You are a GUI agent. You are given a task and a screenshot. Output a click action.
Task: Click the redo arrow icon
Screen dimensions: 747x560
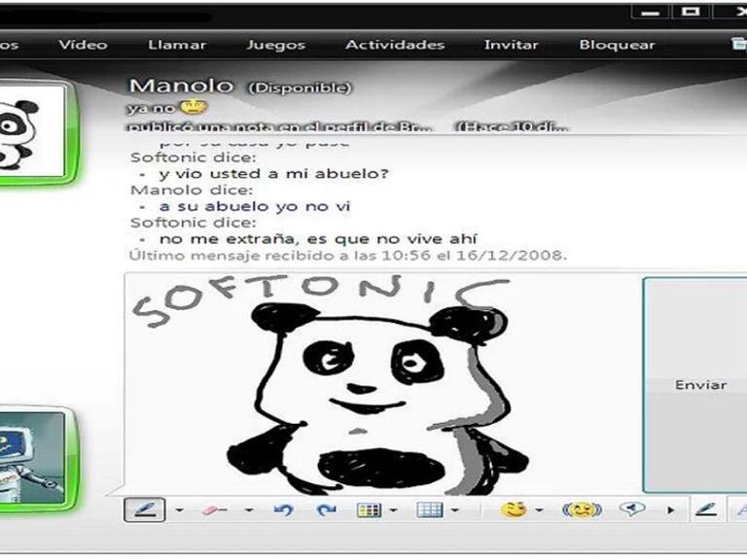point(327,509)
